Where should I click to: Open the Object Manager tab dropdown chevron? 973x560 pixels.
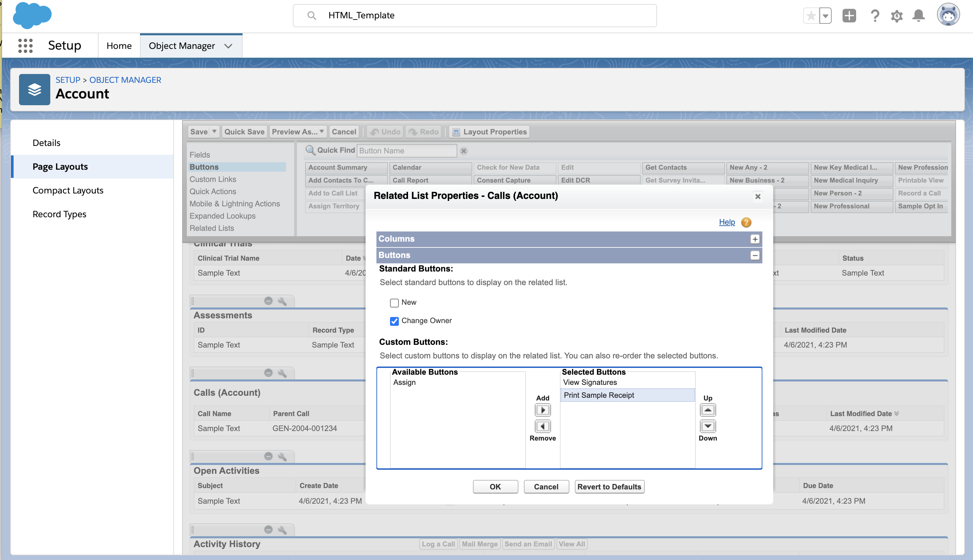(x=228, y=46)
